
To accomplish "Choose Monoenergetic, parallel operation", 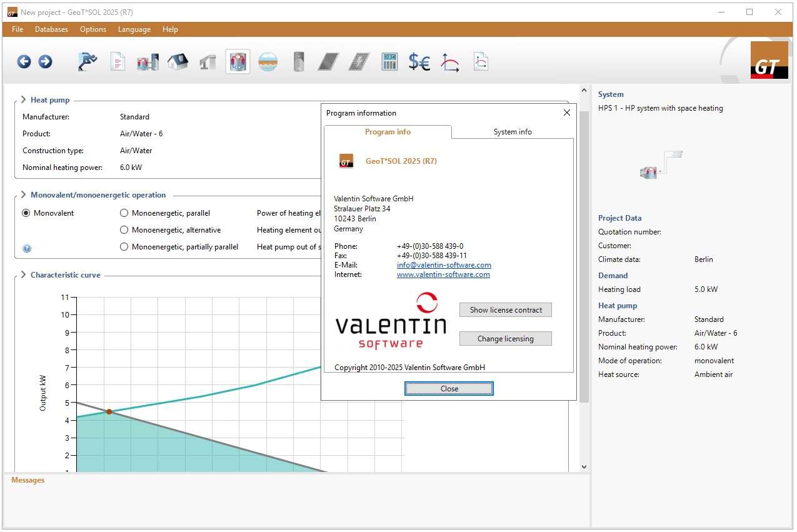I will (x=124, y=213).
